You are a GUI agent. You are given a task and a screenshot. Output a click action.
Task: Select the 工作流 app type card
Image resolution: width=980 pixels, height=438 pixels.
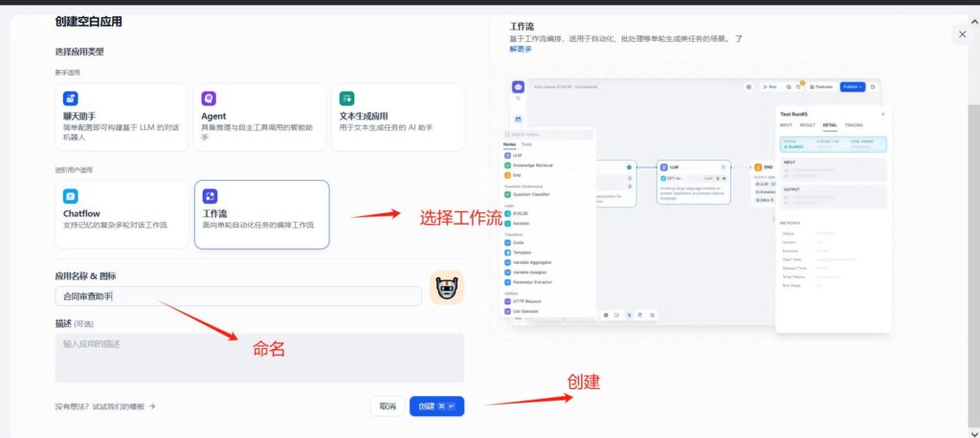[x=261, y=214]
